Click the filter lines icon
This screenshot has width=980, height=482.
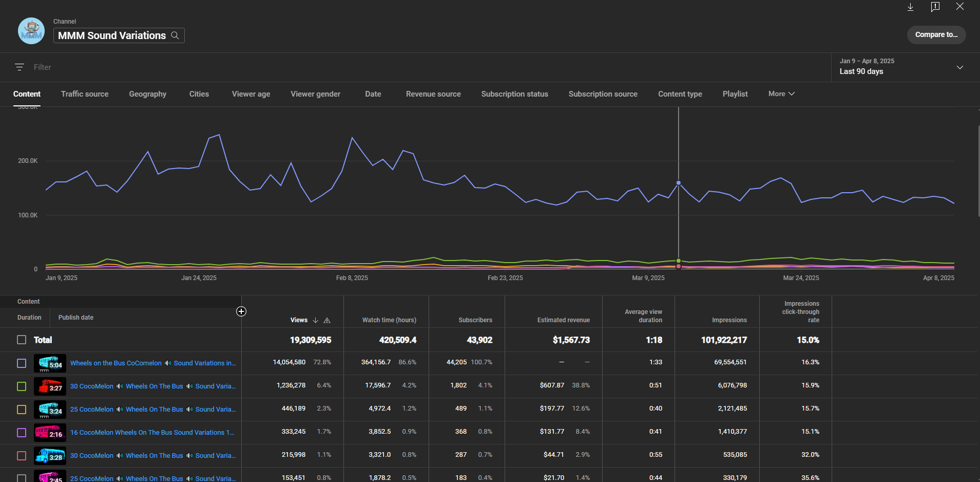tap(20, 67)
